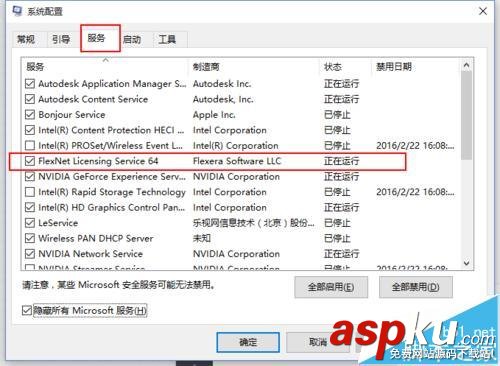The height and width of the screenshot is (366, 500).
Task: Click the Flexera Software LLC manufacturer cell
Action: 237,161
